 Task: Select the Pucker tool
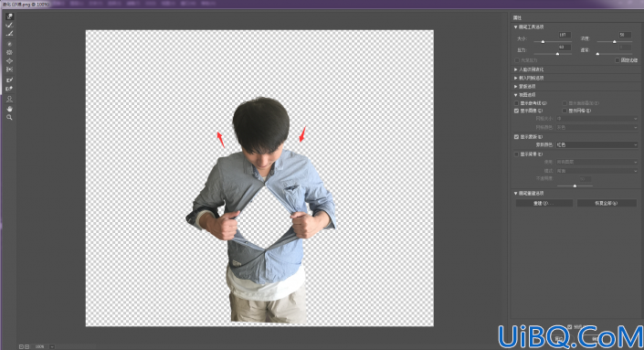9,53
